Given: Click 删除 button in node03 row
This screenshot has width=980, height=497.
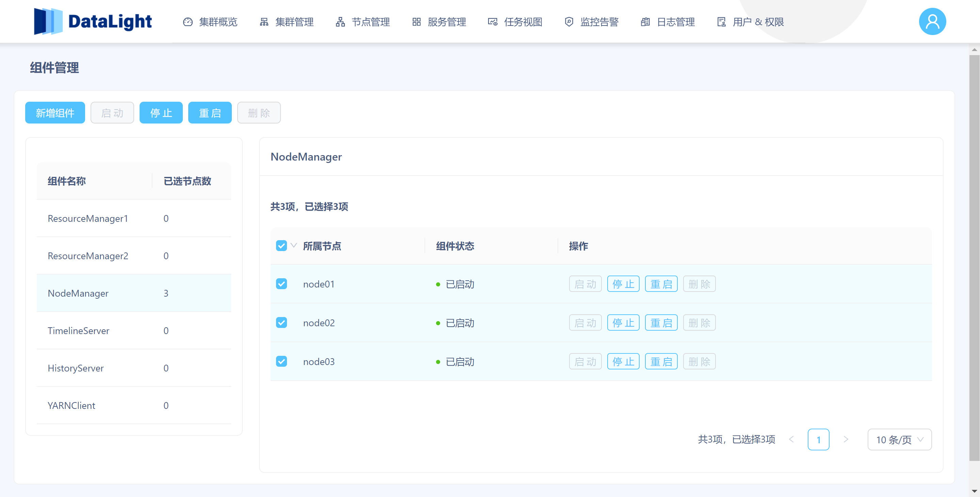Looking at the screenshot, I should 699,362.
